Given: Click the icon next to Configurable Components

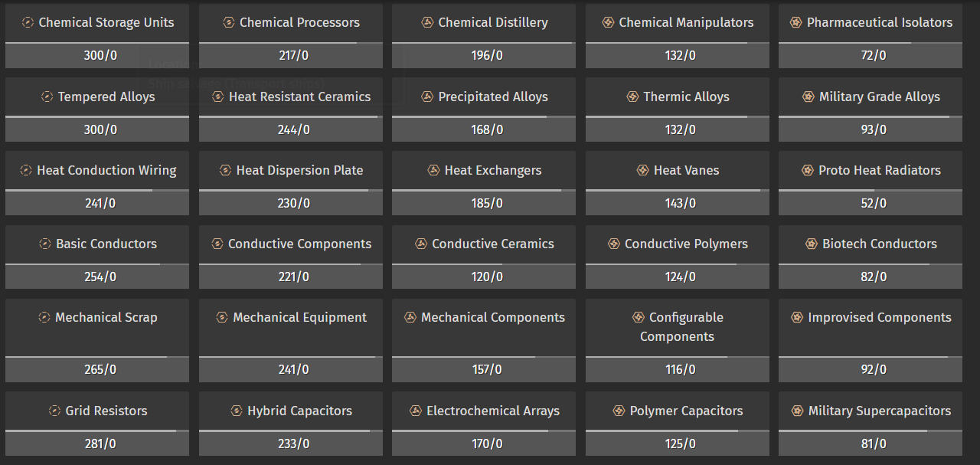Looking at the screenshot, I should point(639,317).
